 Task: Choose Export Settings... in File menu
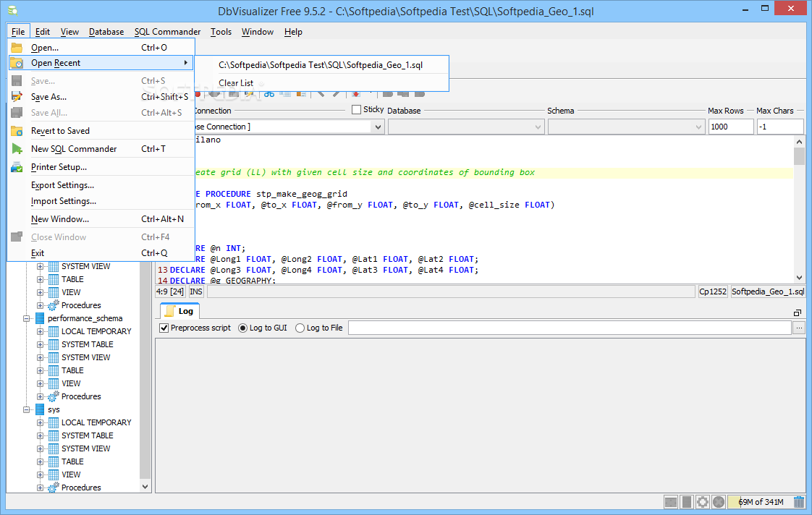tap(101, 185)
